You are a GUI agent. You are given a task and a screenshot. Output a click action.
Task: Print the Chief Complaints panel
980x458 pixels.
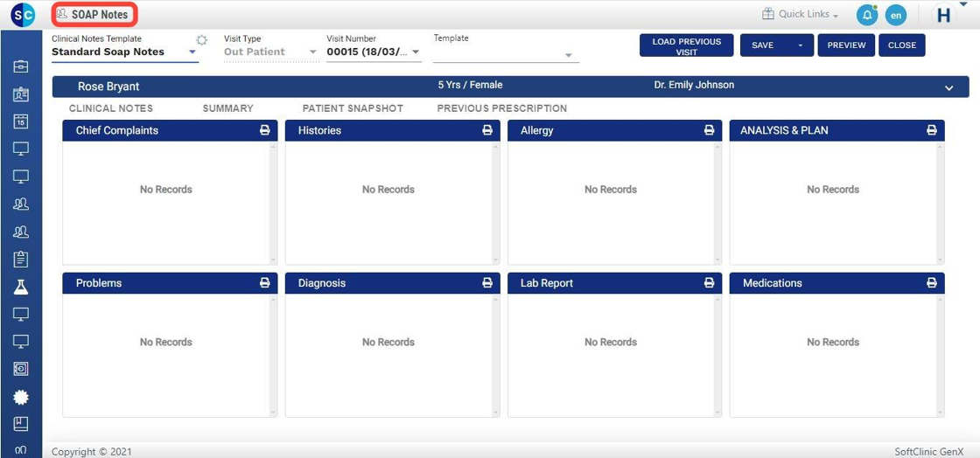[265, 130]
